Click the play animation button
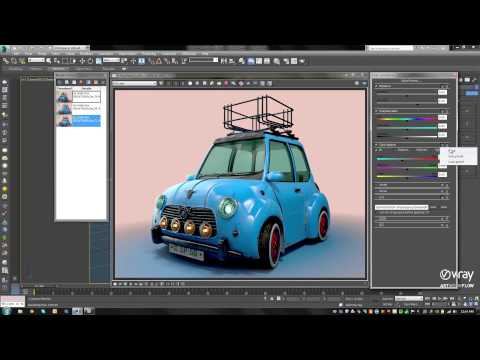This screenshot has width=480, height=360. point(439,298)
